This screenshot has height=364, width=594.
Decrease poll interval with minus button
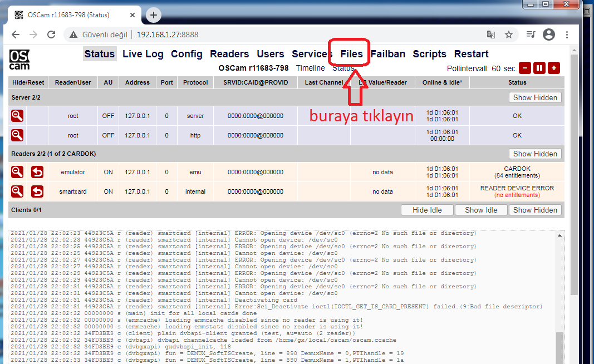tap(524, 68)
